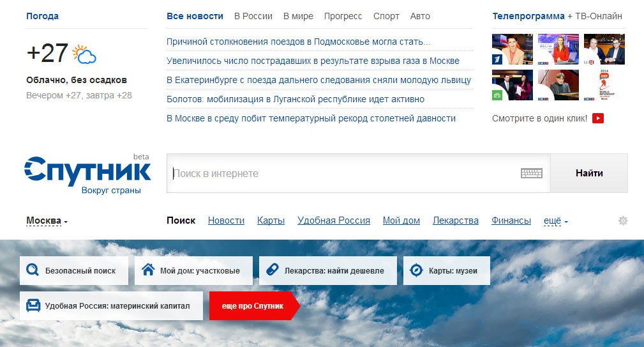Open headline about train collision in Подмосковье

298,42
